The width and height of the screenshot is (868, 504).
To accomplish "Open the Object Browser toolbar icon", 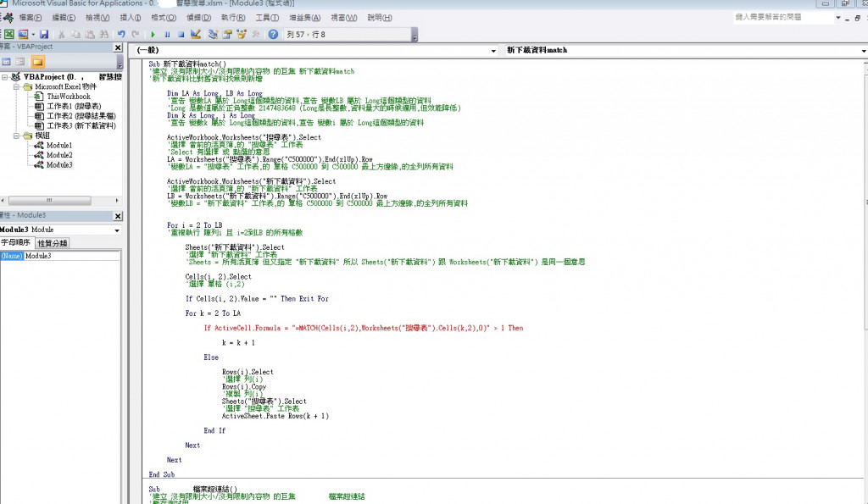I will click(242, 34).
